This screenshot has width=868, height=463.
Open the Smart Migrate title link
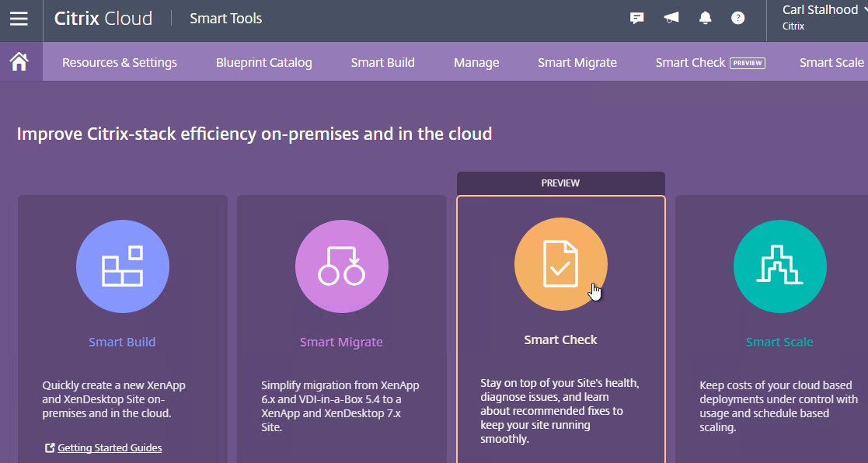click(342, 342)
